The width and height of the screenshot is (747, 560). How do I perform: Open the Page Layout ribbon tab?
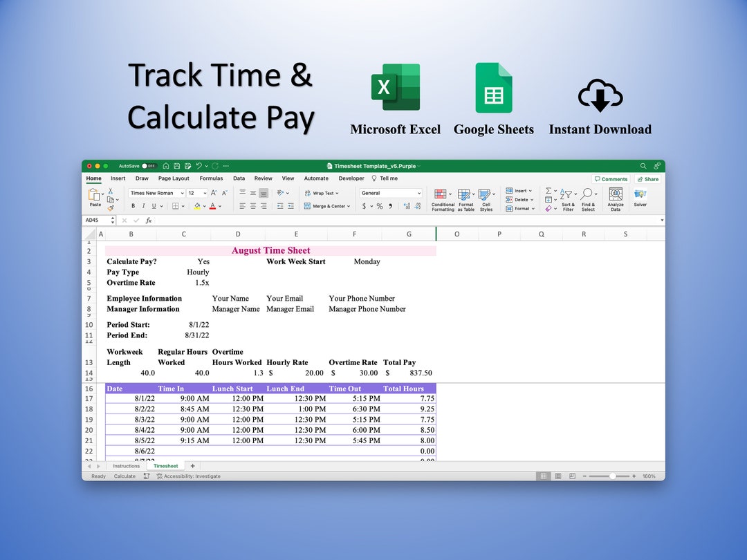(174, 178)
